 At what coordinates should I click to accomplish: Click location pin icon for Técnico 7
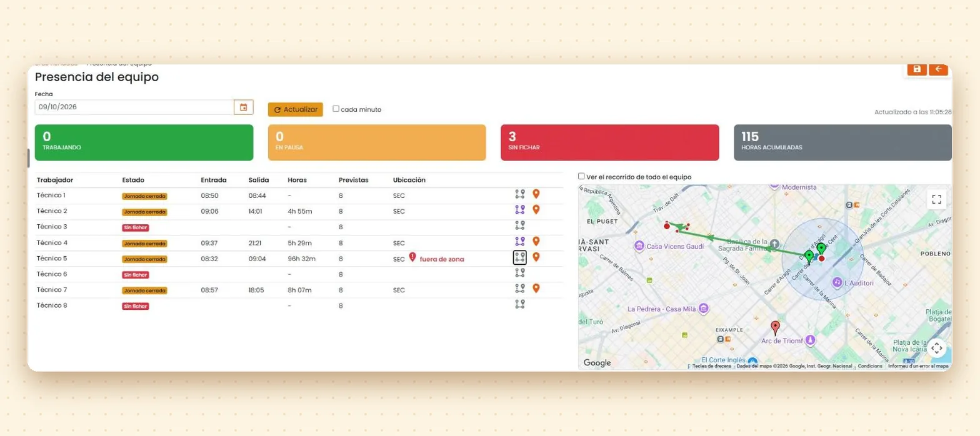coord(536,288)
